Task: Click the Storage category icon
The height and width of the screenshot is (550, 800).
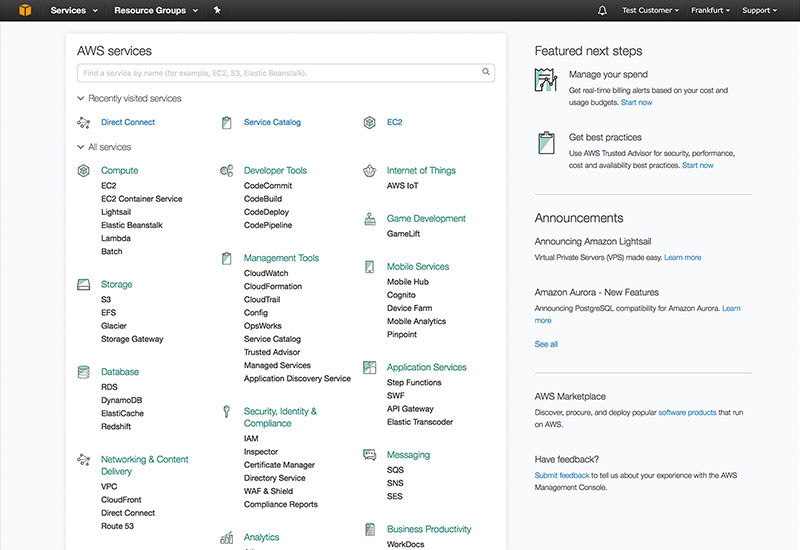Action: [83, 284]
